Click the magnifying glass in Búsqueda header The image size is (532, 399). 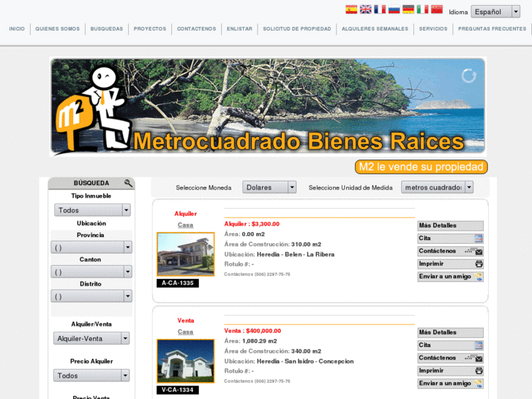point(128,183)
